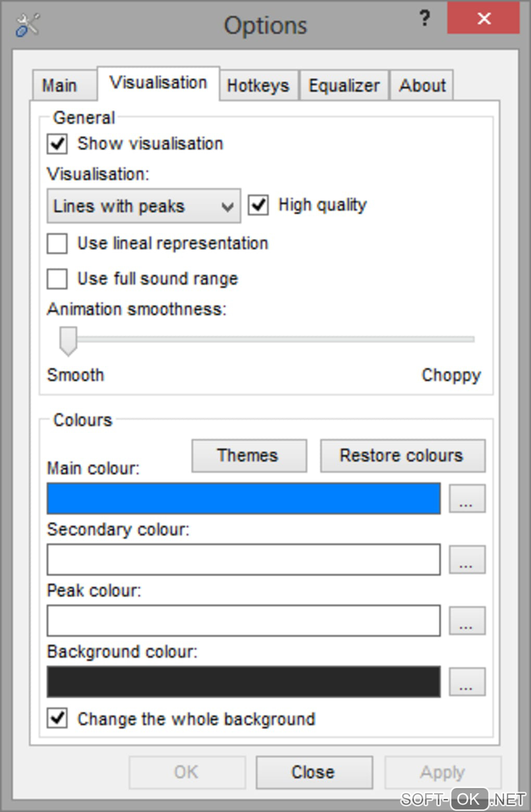The image size is (531, 812).
Task: Click the blue Main colour swatch
Action: click(x=243, y=498)
